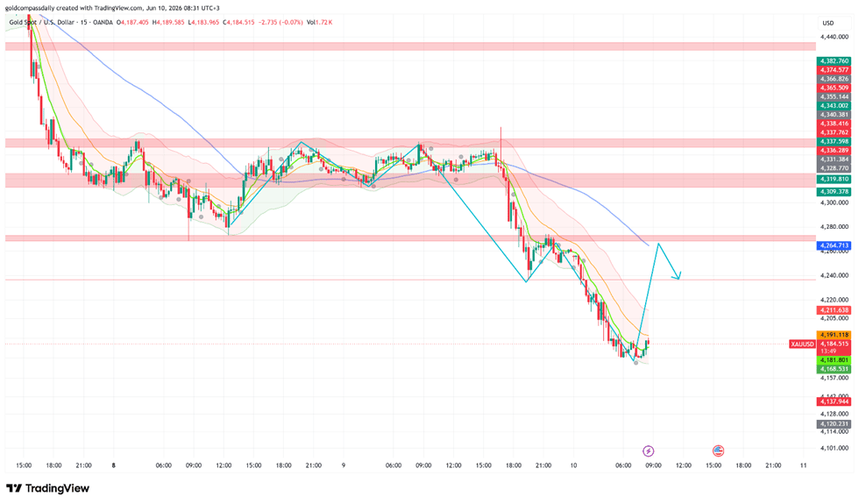The height and width of the screenshot is (504, 859).
Task: Open the purple lightning event icon
Action: point(648,451)
